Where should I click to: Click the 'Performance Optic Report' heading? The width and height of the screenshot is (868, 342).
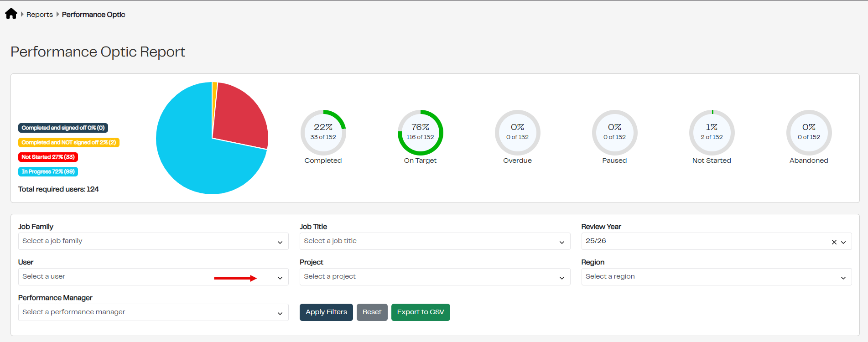pyautogui.click(x=98, y=52)
